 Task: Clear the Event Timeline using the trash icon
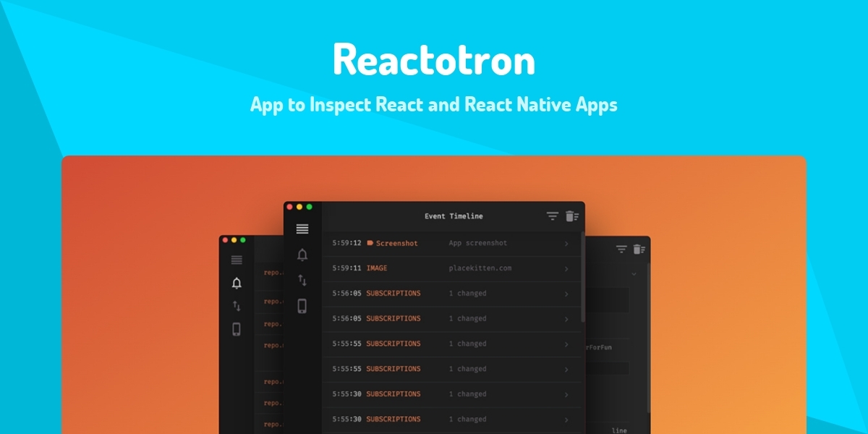tap(569, 216)
